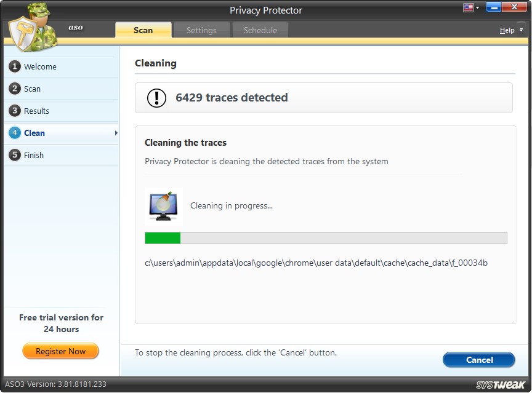Select step 2 Scan circle icon
The height and width of the screenshot is (393, 532).
coord(15,89)
